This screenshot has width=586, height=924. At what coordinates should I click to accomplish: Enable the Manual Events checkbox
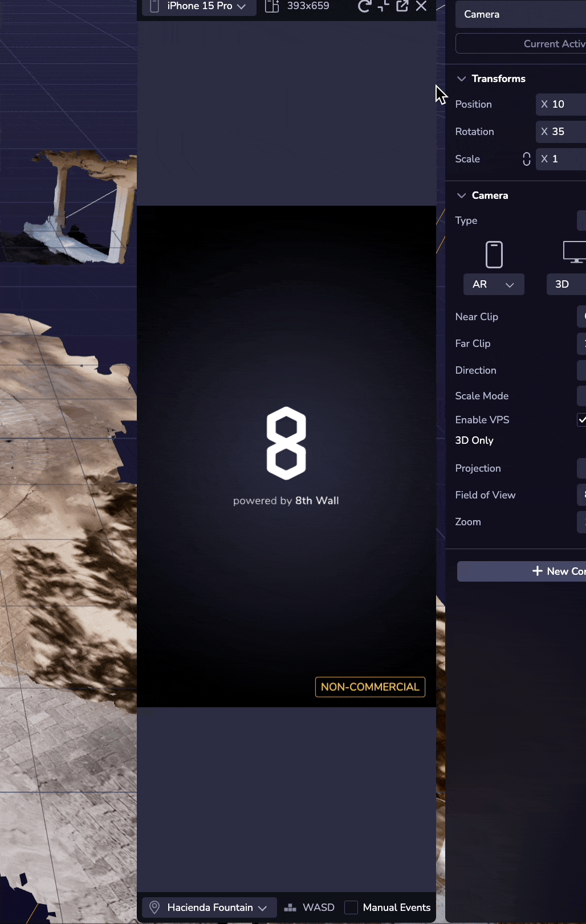(x=351, y=907)
